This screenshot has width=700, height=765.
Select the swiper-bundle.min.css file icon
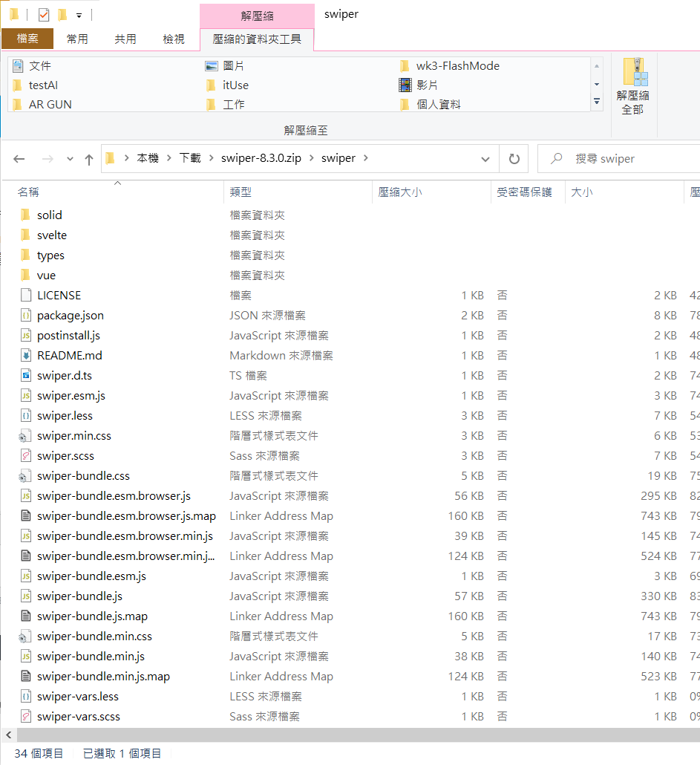pyautogui.click(x=24, y=637)
